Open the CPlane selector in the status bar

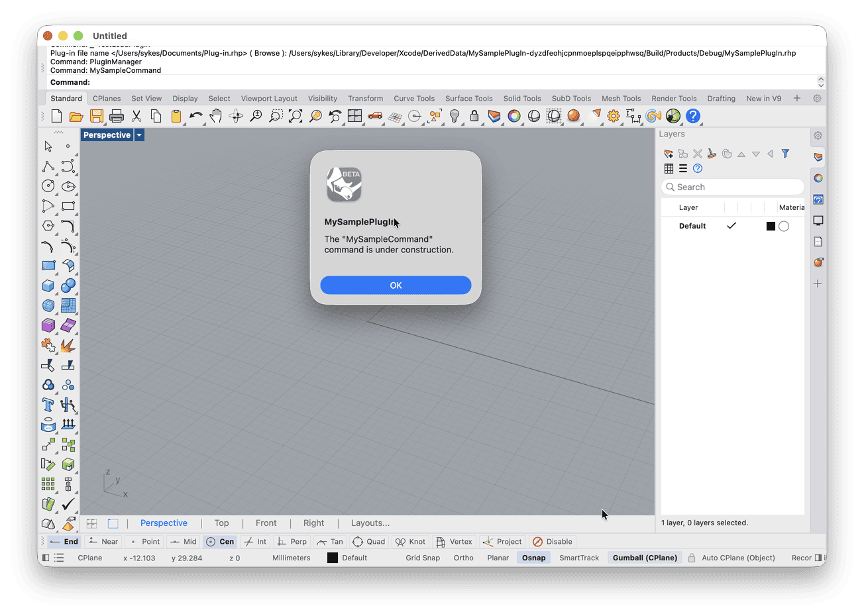coord(90,558)
